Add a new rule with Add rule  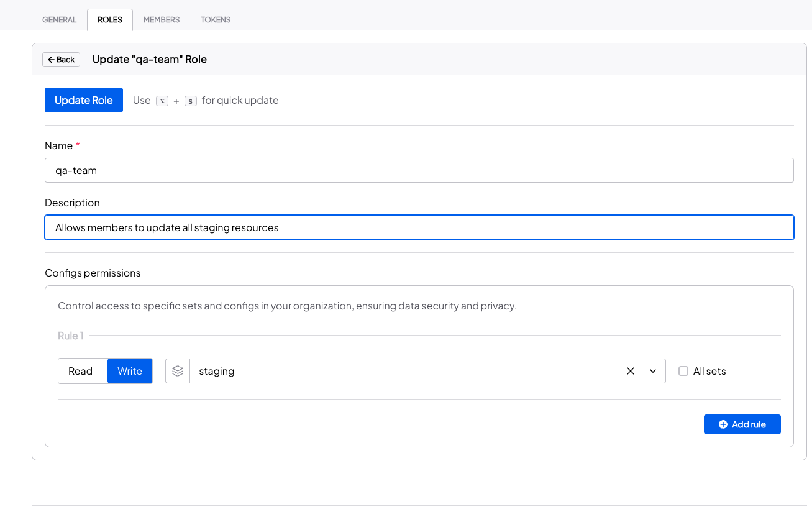[742, 424]
